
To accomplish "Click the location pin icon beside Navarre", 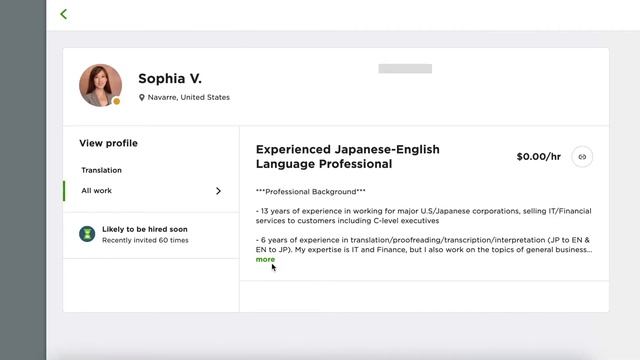I will 142,98.
